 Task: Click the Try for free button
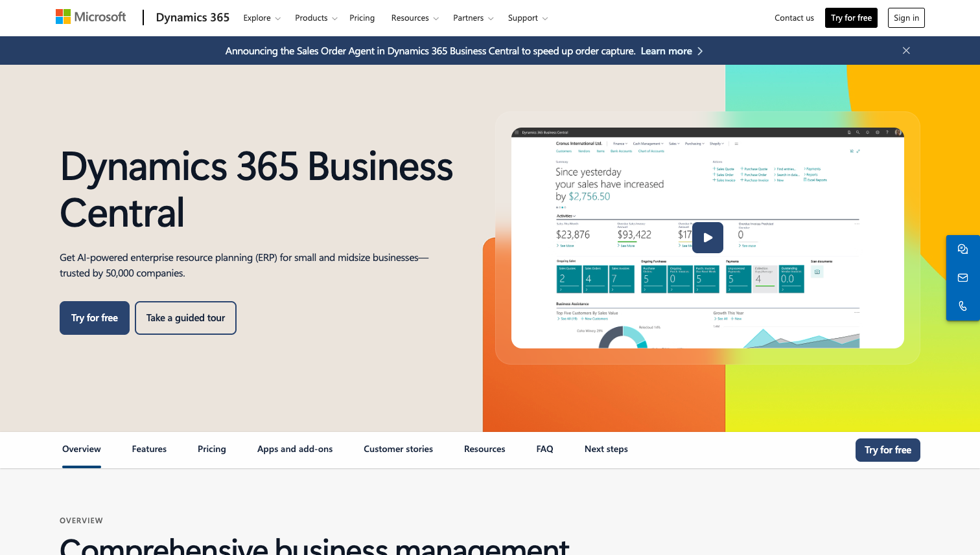94,317
